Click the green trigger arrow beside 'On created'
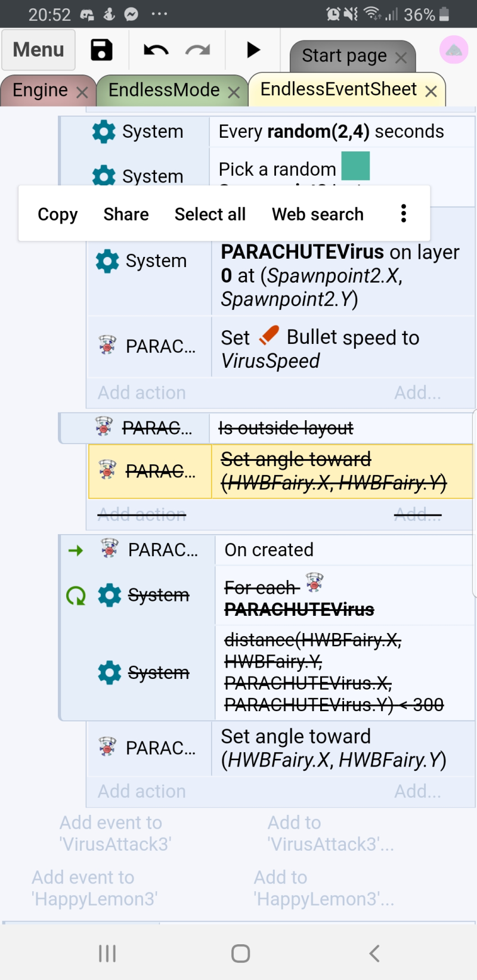Screen dimensions: 477x980 tap(76, 550)
